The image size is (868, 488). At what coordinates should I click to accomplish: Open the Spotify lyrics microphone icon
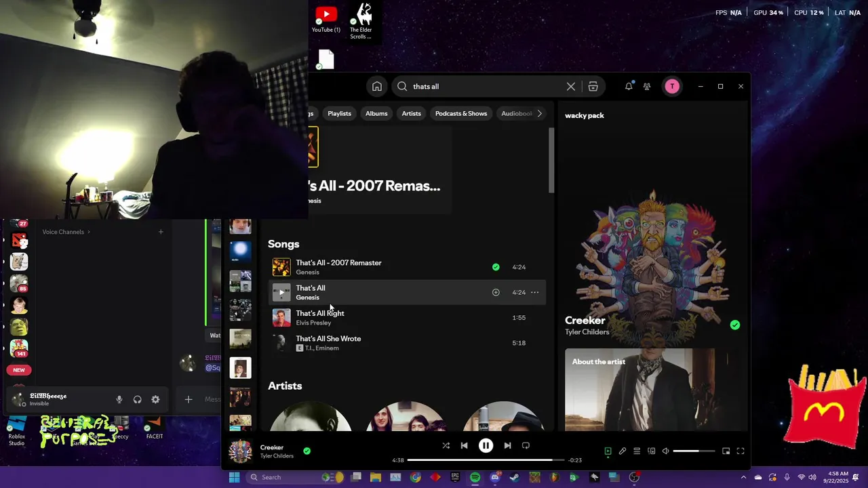[622, 451]
